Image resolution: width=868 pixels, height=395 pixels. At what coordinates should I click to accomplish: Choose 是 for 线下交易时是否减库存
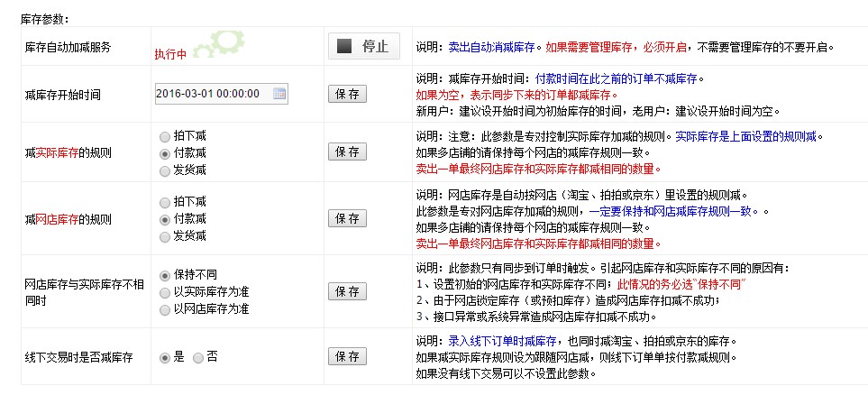tap(164, 357)
